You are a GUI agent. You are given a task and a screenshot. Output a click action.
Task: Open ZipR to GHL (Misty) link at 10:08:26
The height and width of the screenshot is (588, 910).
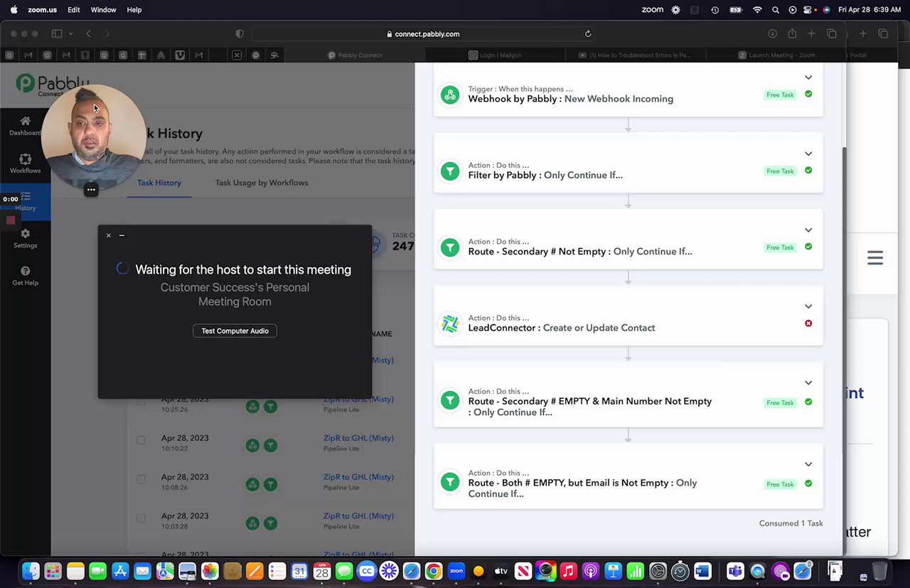pos(358,477)
